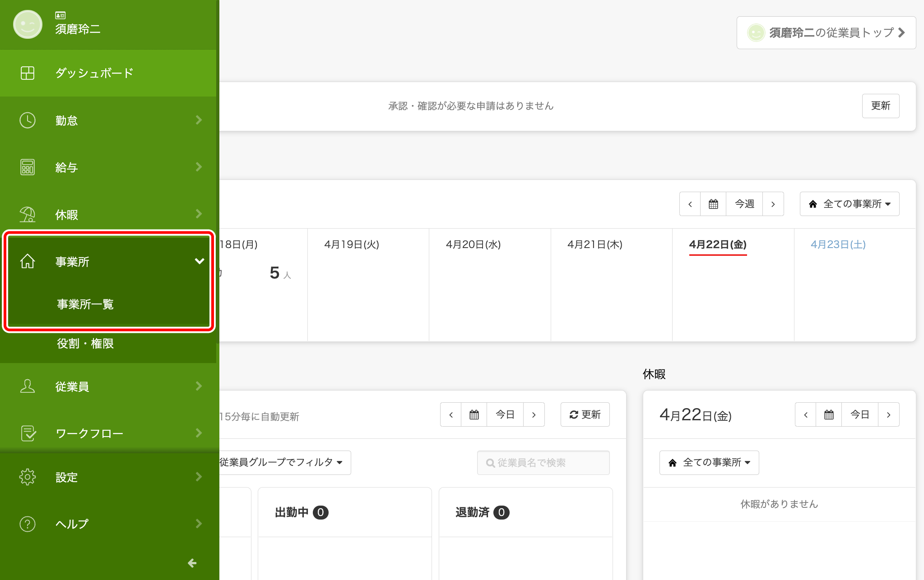The width and height of the screenshot is (924, 580).
Task: Select the 勤怠 clock icon in sidebar
Action: tap(27, 120)
